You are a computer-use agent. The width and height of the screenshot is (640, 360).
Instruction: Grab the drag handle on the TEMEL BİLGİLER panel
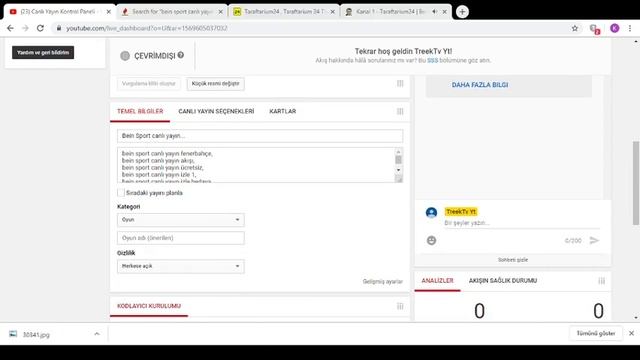400,111
